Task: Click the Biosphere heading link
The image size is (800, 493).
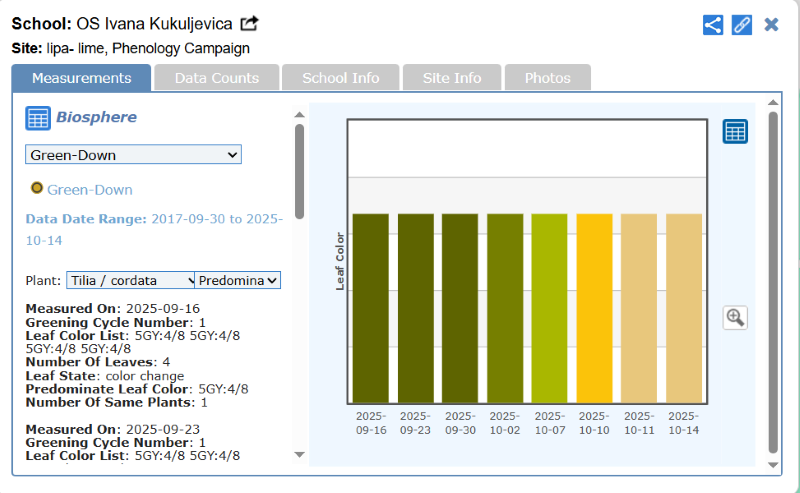Action: (96, 117)
